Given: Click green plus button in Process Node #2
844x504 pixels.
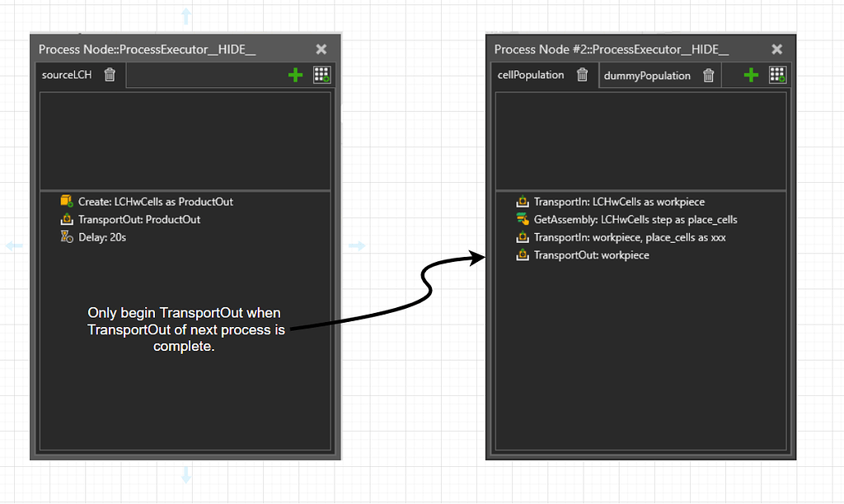Looking at the screenshot, I should coord(750,75).
